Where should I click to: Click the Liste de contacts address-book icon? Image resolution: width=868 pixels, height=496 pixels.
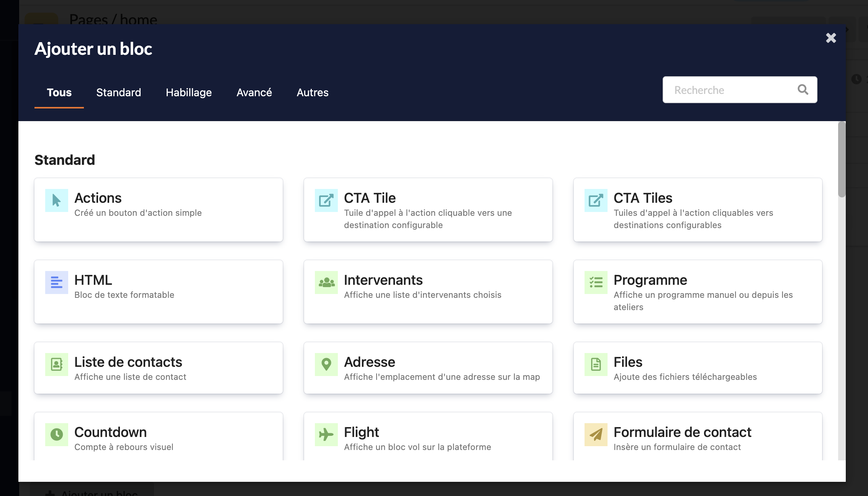pyautogui.click(x=57, y=365)
